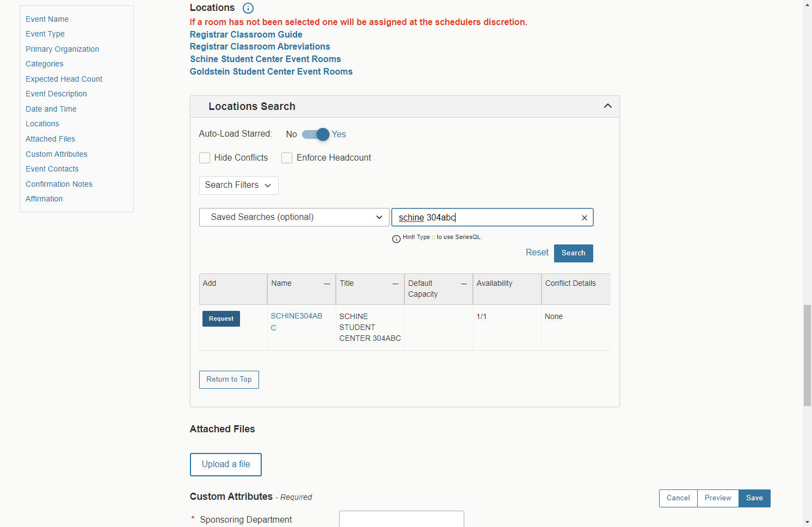Open the Saved Searches dropdown

(x=294, y=217)
